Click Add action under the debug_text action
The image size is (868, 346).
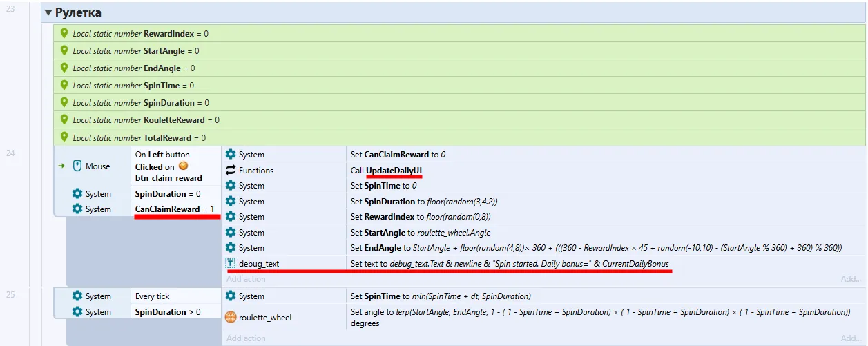tap(246, 278)
